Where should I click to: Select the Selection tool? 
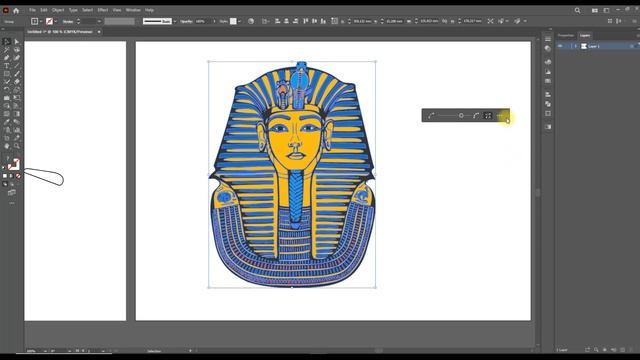7,42
